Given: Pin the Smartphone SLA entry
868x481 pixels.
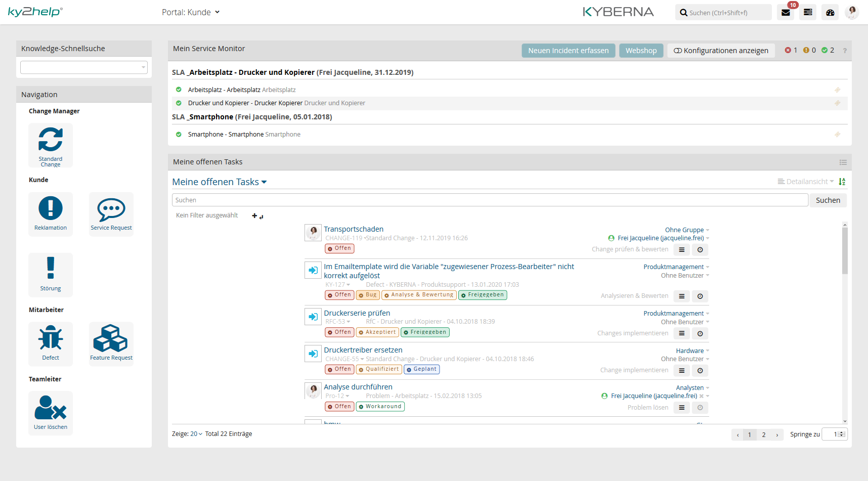Looking at the screenshot, I should pos(838,135).
